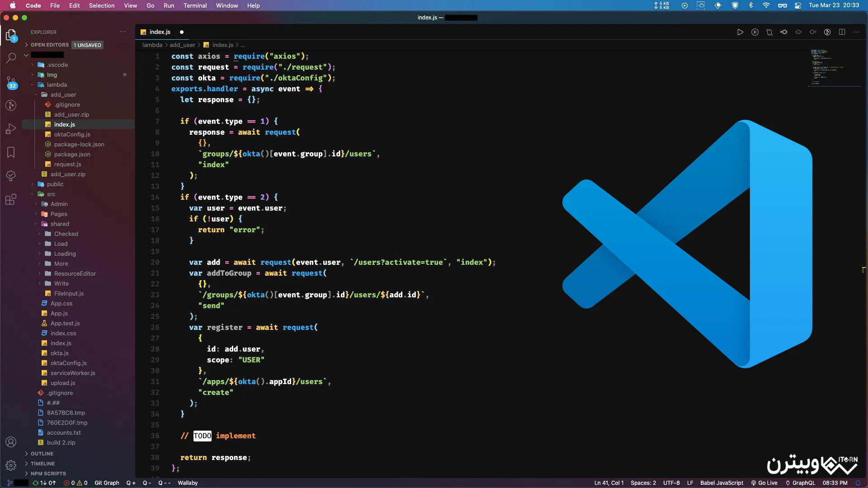Open the Bookmarks view in activity bar
Image resolution: width=868 pixels, height=488 pixels.
pos(11,152)
